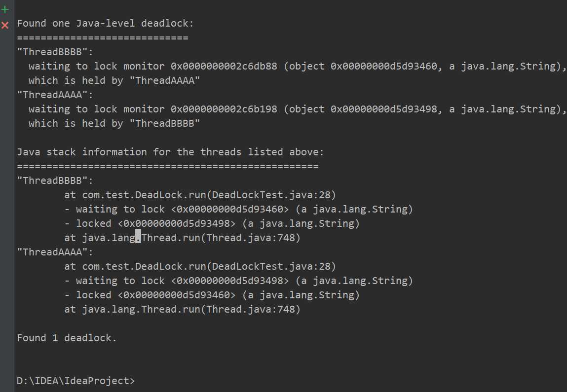Click the 'Java stack information for the threads' line
567x392 pixels.
170,152
